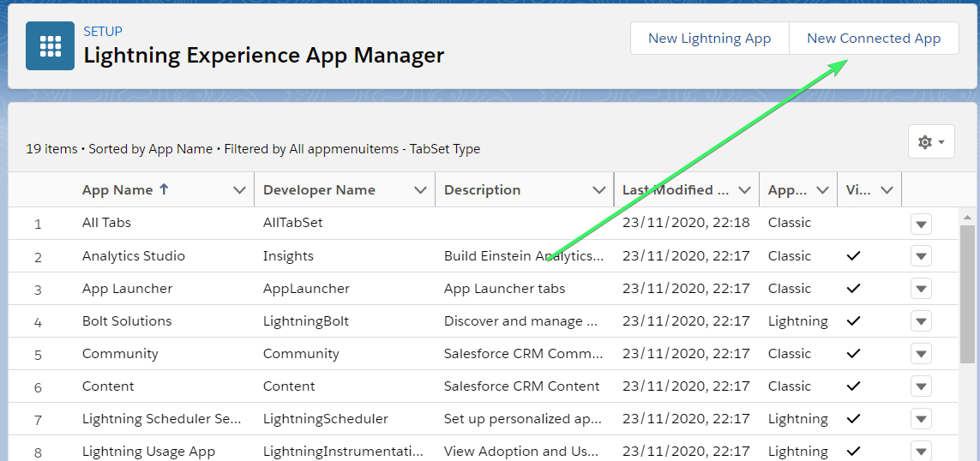The image size is (980, 461).
Task: Click the Content row visible checkmark
Action: point(853,386)
